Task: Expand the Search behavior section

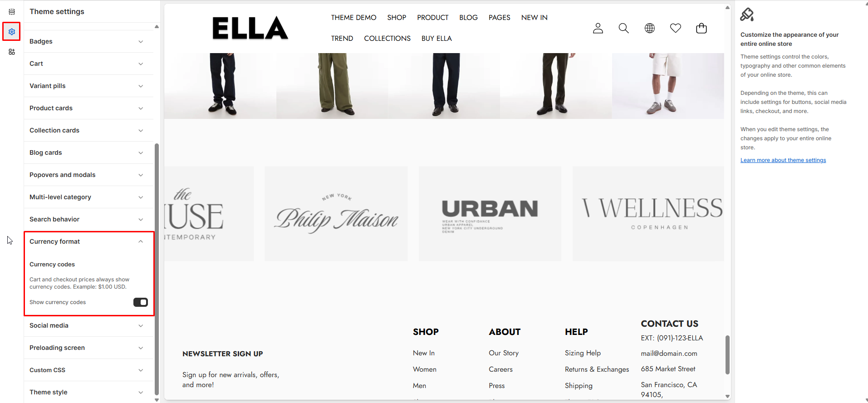Action: 89,219
